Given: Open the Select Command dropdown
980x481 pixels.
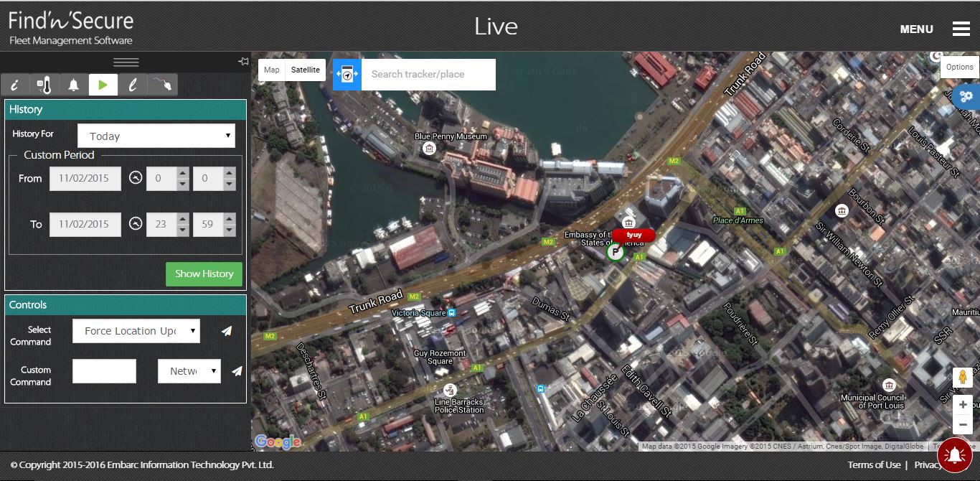Looking at the screenshot, I should point(136,331).
